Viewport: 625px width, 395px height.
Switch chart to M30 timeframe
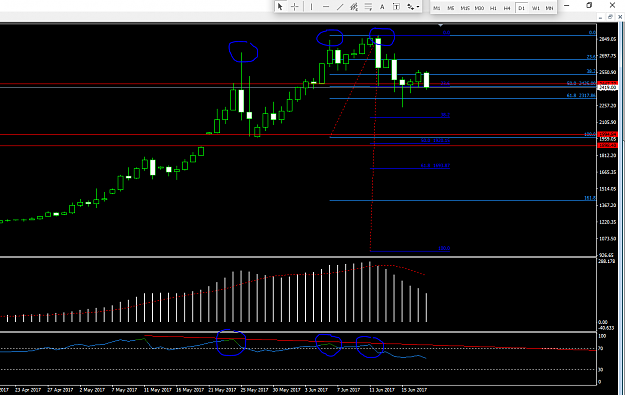pyautogui.click(x=479, y=8)
